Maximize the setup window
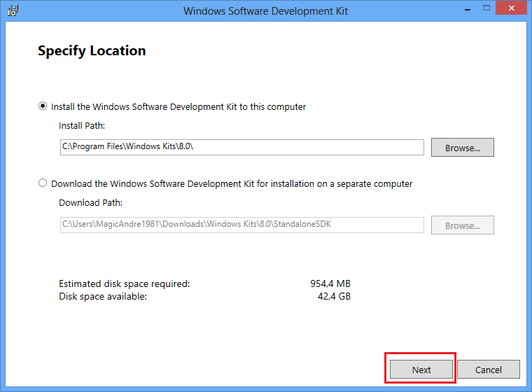The height and width of the screenshot is (392, 532). point(486,8)
